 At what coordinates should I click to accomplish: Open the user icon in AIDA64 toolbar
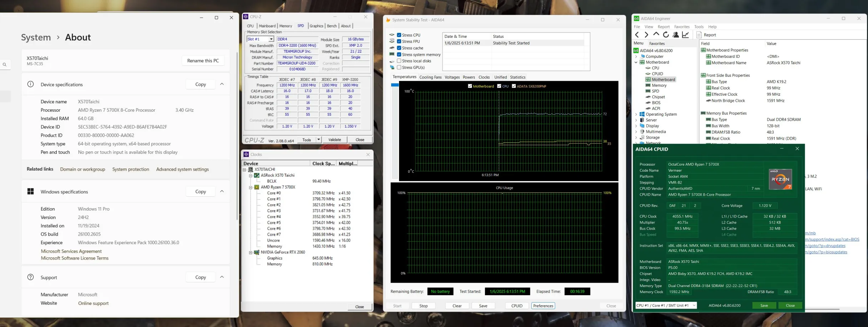[x=676, y=35]
